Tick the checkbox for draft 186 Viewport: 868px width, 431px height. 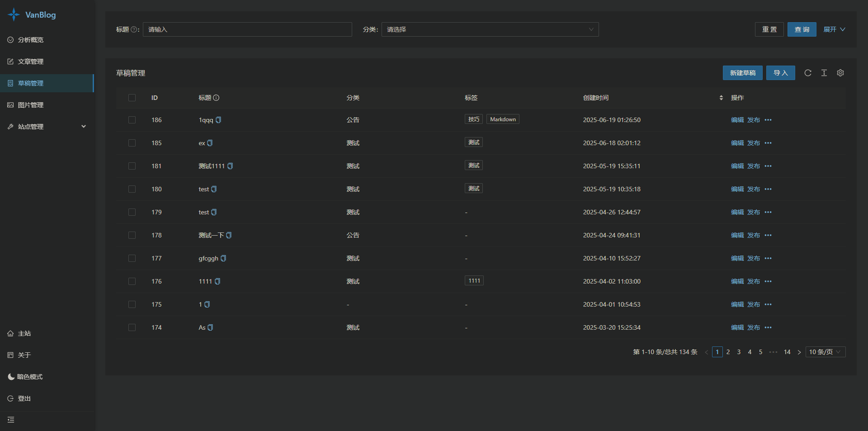pyautogui.click(x=132, y=120)
